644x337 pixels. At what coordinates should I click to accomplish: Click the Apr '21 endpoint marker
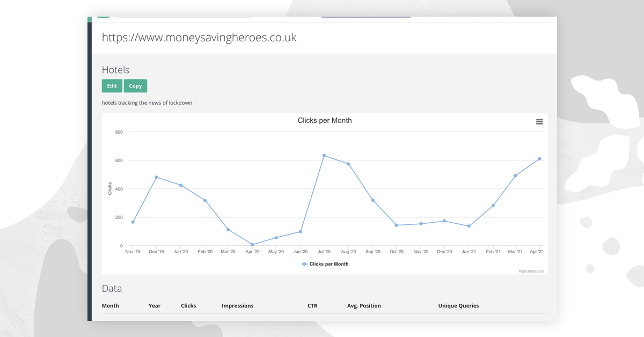540,159
